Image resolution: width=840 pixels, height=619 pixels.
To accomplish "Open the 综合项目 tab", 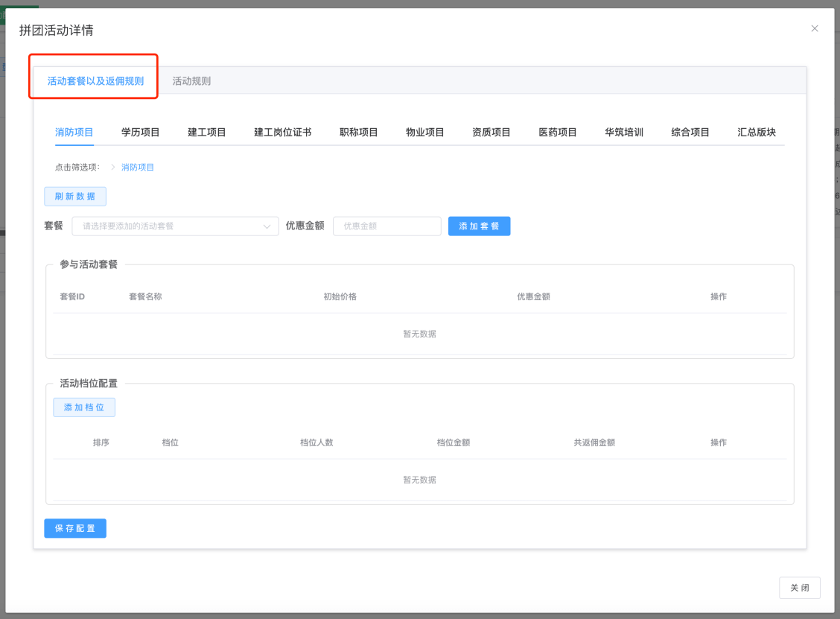I will [690, 133].
